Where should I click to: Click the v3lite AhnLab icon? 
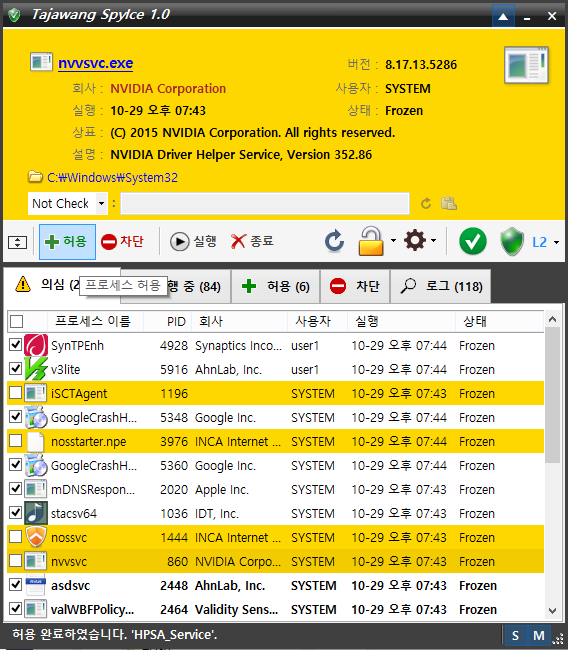tap(36, 369)
